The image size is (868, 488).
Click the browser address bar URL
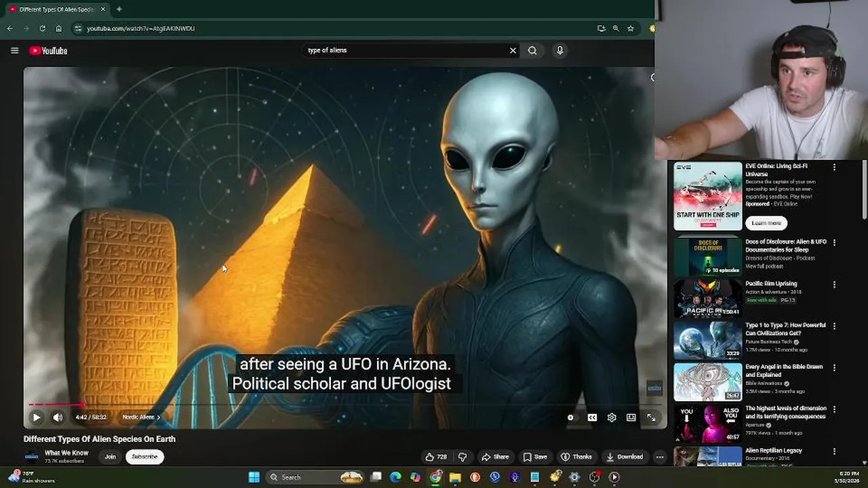click(x=140, y=28)
